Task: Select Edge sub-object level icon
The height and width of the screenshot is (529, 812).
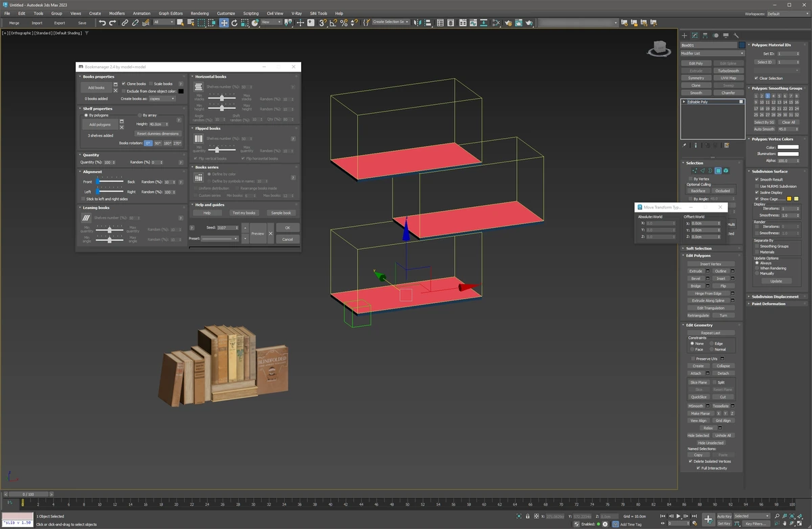Action: click(x=702, y=170)
